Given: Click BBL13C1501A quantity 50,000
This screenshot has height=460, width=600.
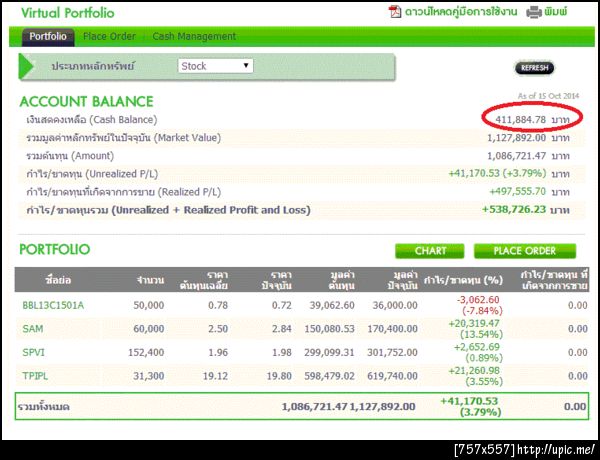Looking at the screenshot, I should pyautogui.click(x=148, y=305).
